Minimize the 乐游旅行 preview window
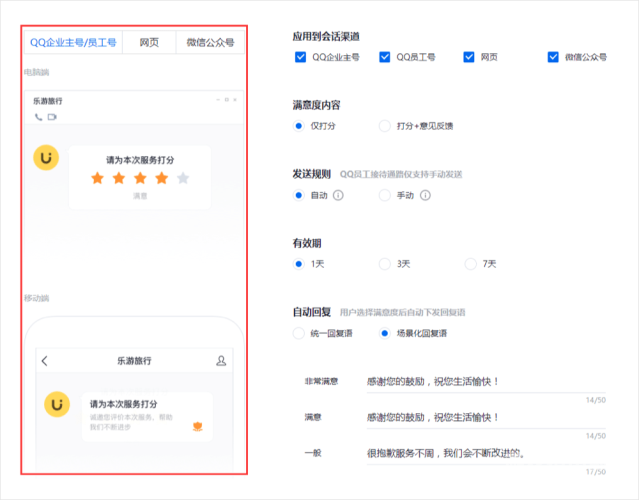The width and height of the screenshot is (639, 500). (218, 99)
